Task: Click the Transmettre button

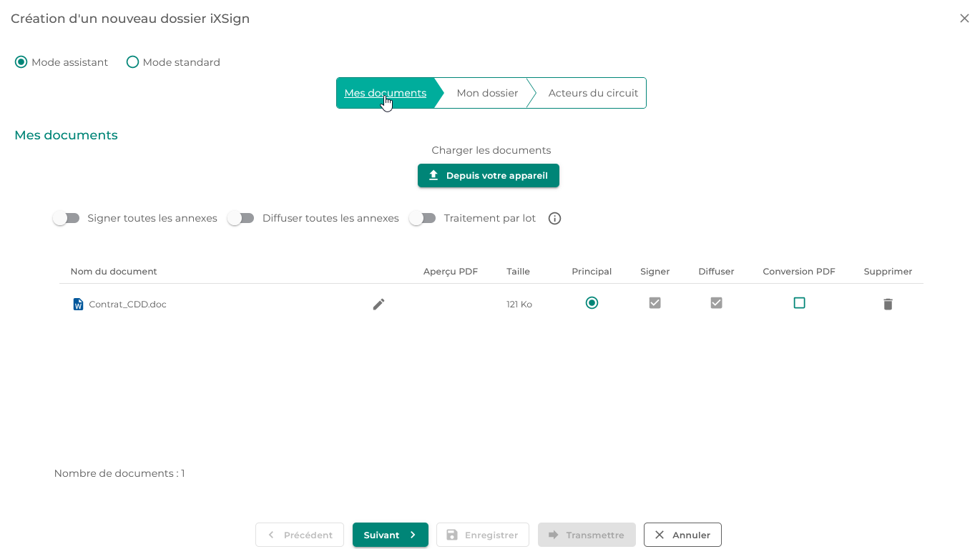Action: click(587, 535)
